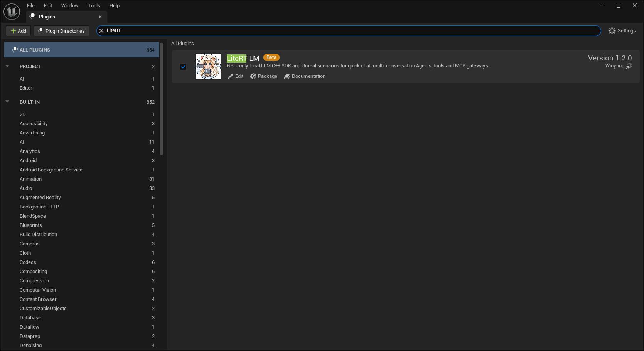Select the Compression category
Viewport: 644px width, 351px height.
point(82,280)
